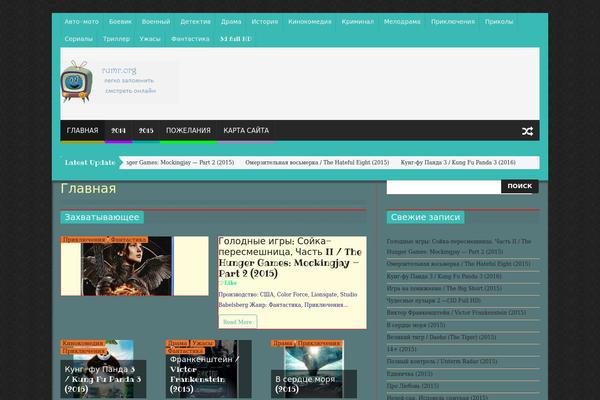Click Драма tag on В сердце моря card
This screenshot has width=600, height=400.
282,343
